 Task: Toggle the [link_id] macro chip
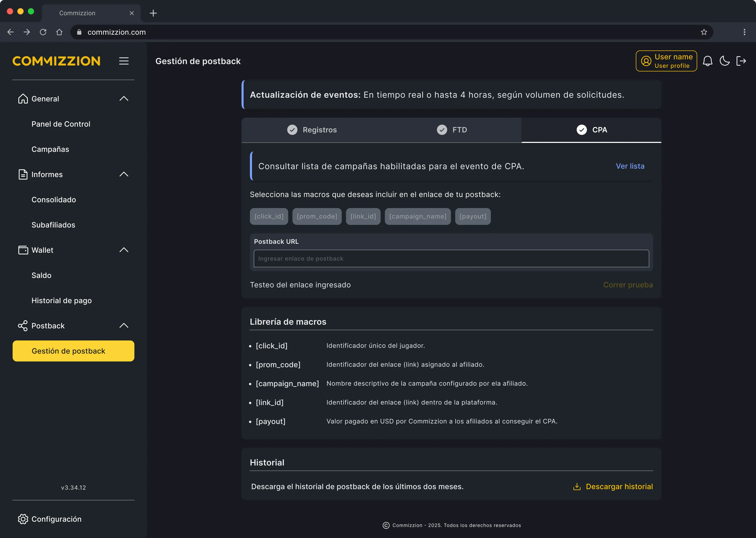(363, 216)
